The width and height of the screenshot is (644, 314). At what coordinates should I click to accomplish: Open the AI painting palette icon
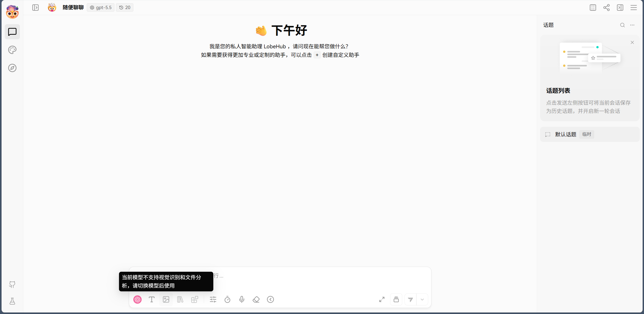click(12, 50)
